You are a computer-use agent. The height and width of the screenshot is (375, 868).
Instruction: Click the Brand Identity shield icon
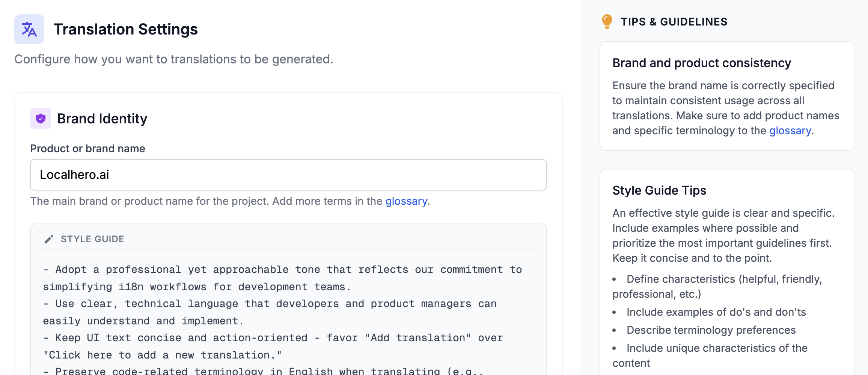tap(41, 118)
